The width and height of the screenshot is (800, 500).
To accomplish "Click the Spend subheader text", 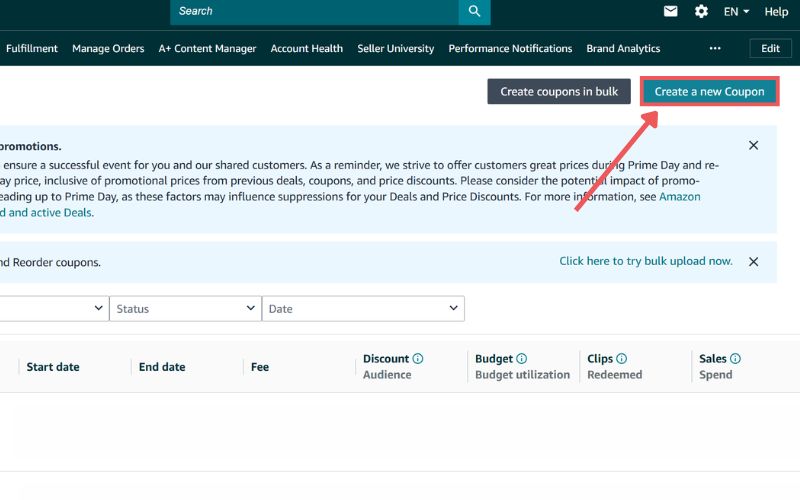I will click(716, 374).
